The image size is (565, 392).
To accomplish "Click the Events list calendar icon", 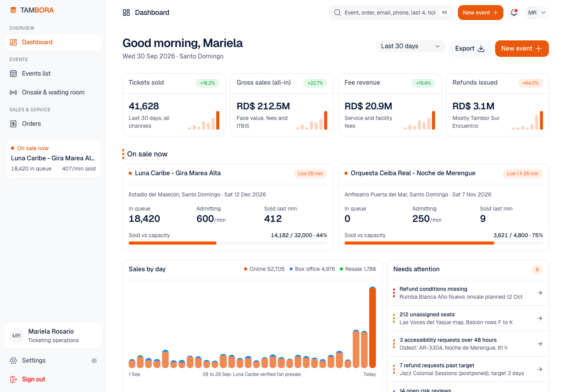I will coord(13,74).
